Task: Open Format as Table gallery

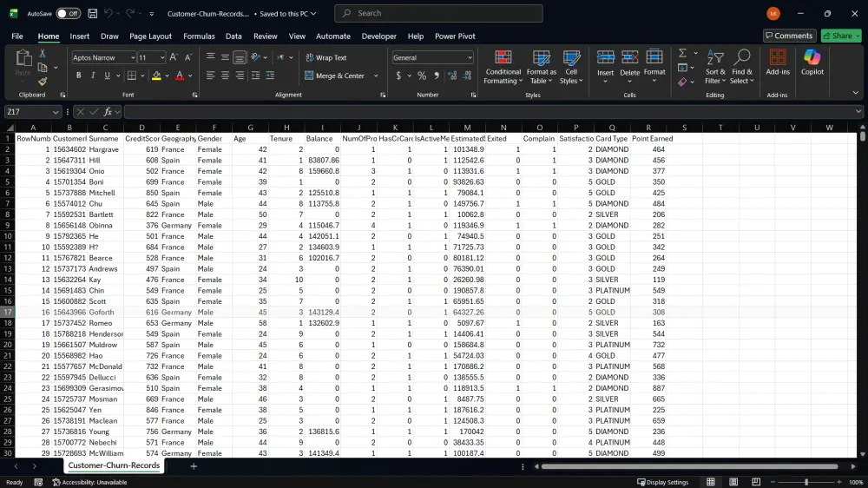Action: click(542, 67)
